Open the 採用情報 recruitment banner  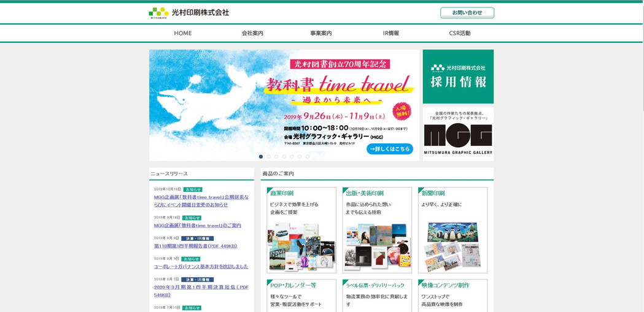[458, 77]
